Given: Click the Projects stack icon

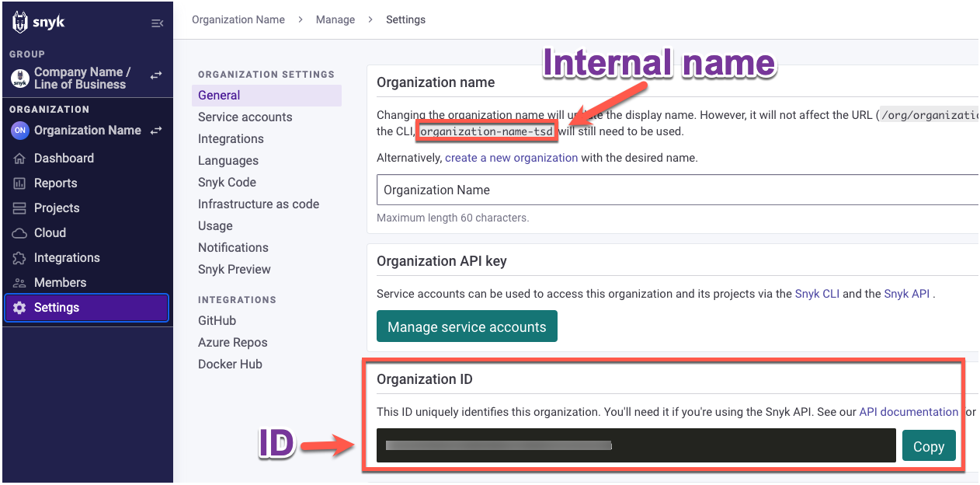Looking at the screenshot, I should (19, 208).
